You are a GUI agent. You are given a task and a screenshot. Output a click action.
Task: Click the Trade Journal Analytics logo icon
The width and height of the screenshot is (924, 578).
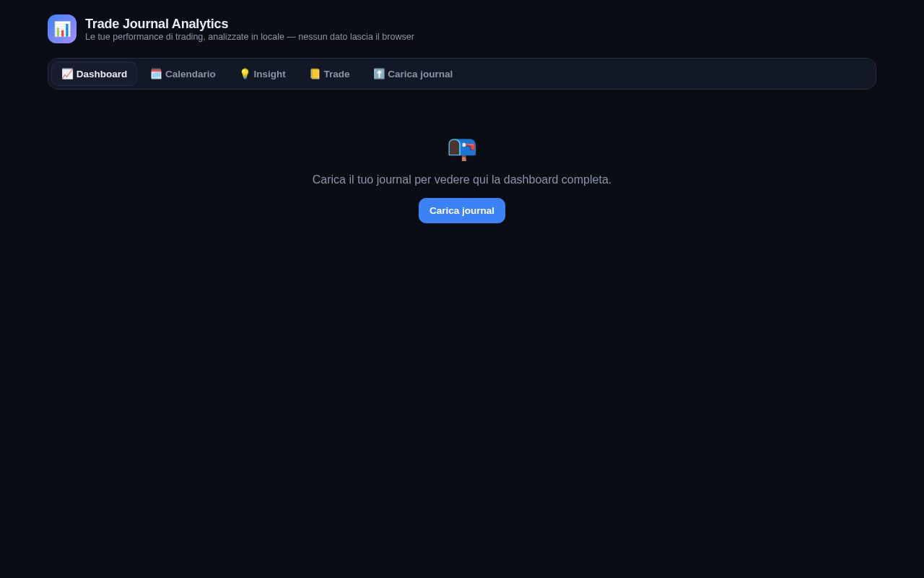(62, 29)
